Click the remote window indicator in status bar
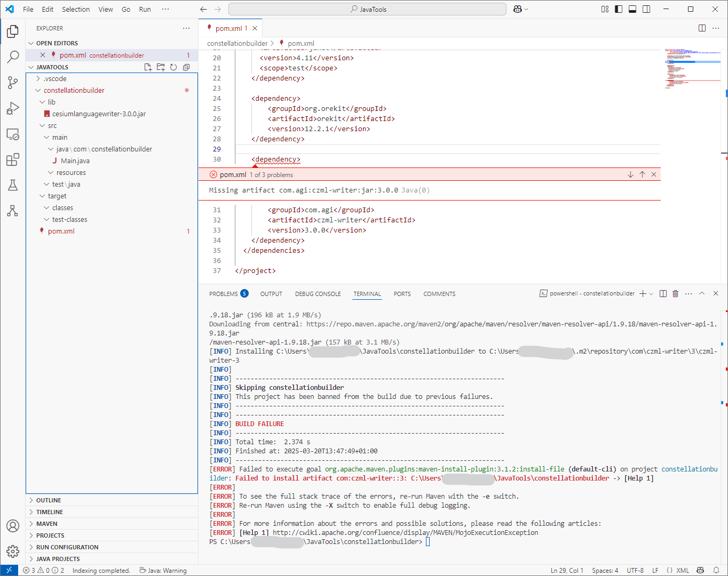The height and width of the screenshot is (576, 728). pyautogui.click(x=9, y=570)
